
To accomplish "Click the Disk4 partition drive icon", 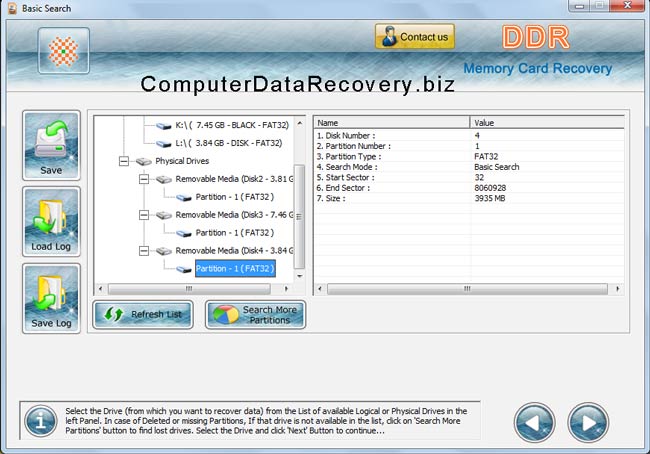I will 184,269.
